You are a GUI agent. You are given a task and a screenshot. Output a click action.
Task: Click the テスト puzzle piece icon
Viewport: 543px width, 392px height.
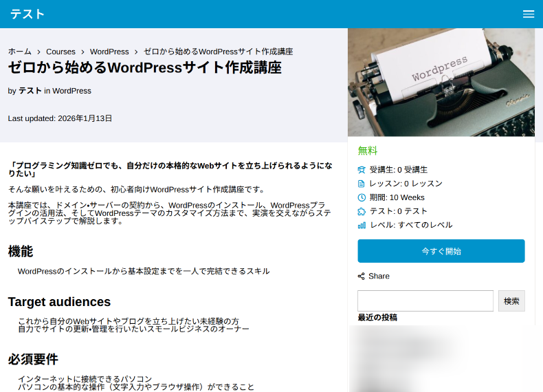pyautogui.click(x=362, y=211)
